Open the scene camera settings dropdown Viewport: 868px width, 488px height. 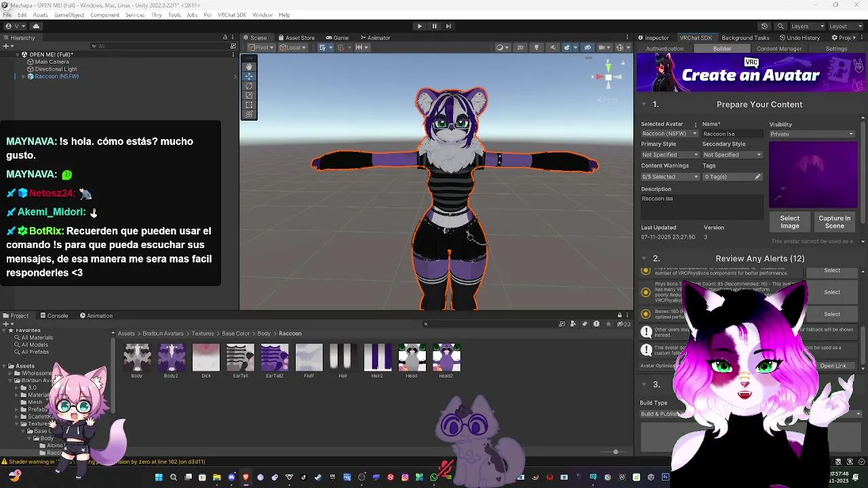tap(604, 47)
